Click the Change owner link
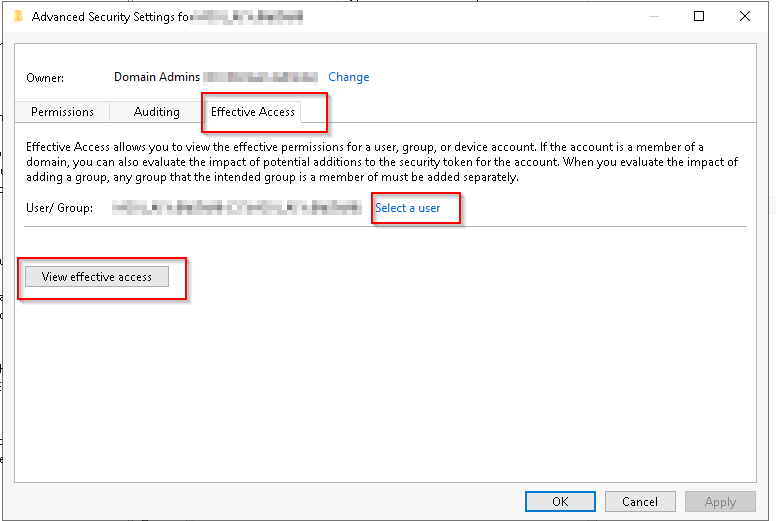This screenshot has height=521, width=776. pyautogui.click(x=348, y=77)
